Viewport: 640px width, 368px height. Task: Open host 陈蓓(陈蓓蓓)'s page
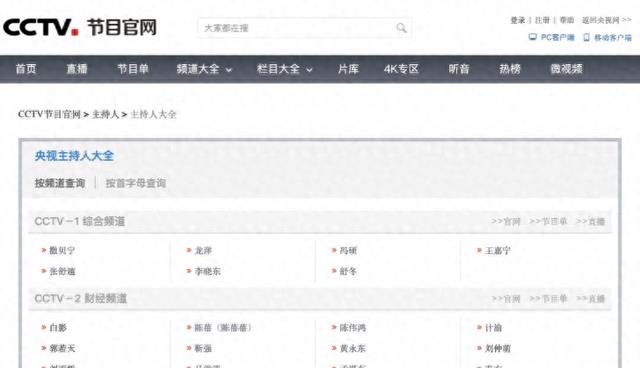[223, 328]
